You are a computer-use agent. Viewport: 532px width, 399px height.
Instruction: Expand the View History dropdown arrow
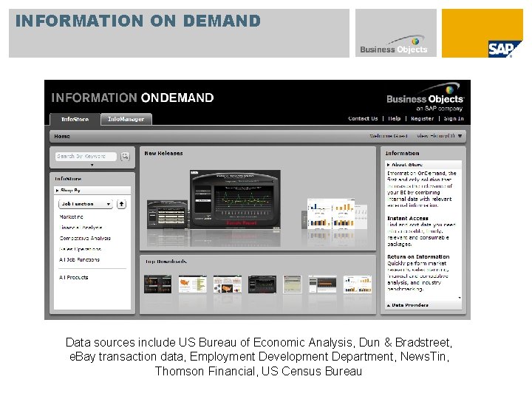click(x=460, y=136)
